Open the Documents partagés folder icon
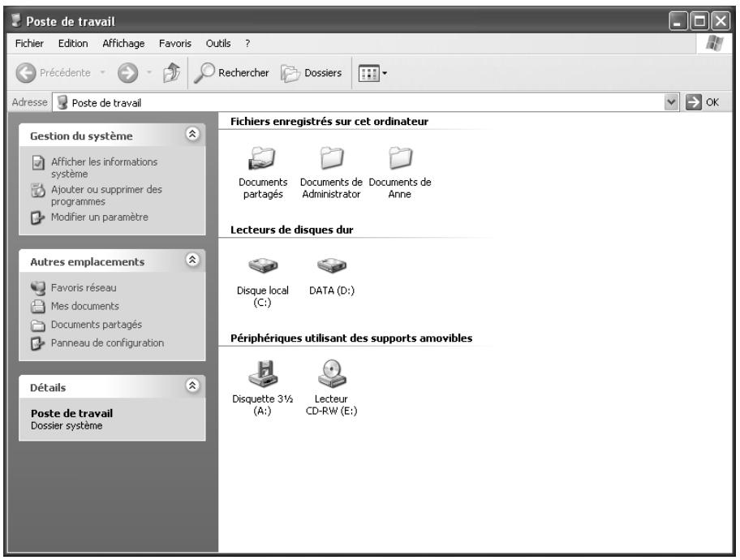Viewport: 740px width, 560px height. [x=262, y=157]
